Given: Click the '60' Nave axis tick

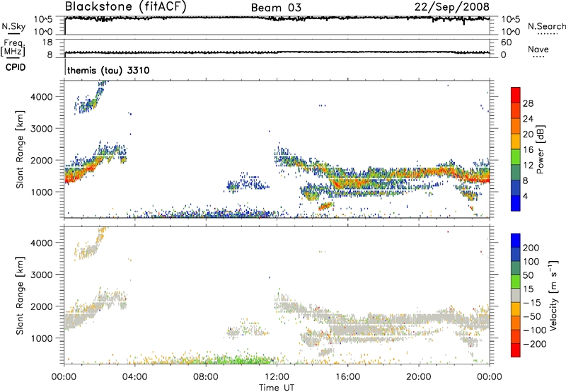Looking at the screenshot, I should click(506, 42).
